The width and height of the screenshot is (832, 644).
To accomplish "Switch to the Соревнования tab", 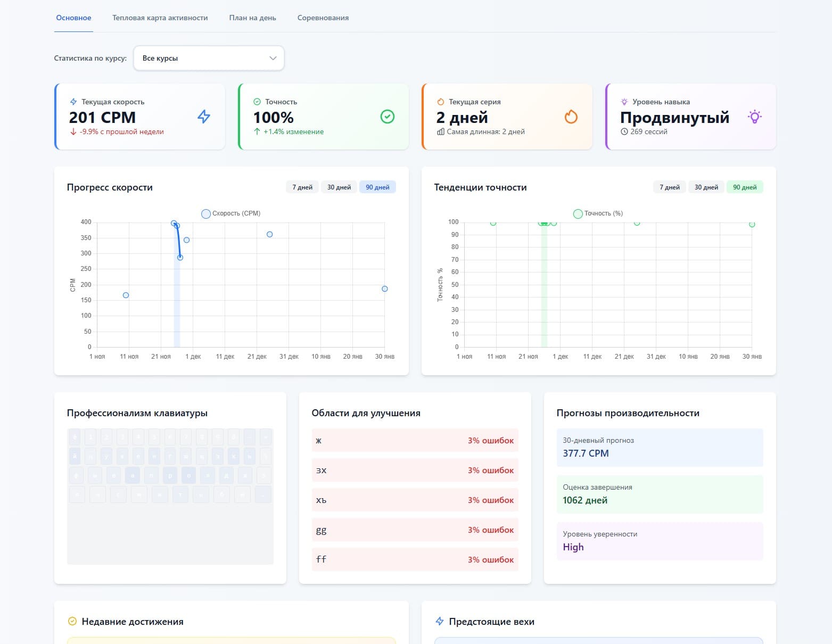I will coord(323,18).
